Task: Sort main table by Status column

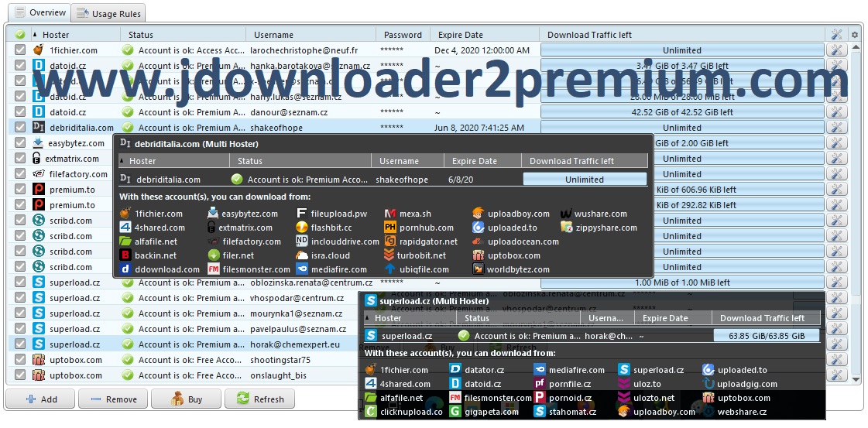Action: click(184, 35)
